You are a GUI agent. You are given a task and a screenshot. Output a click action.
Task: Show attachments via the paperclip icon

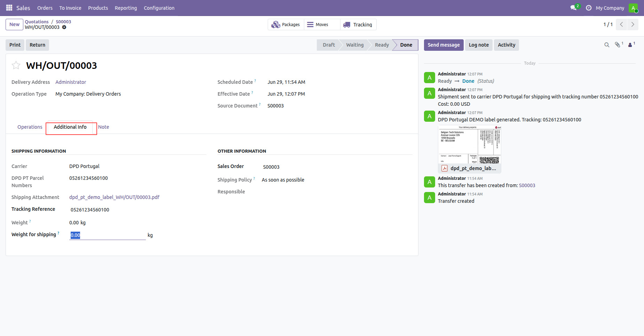click(x=618, y=45)
